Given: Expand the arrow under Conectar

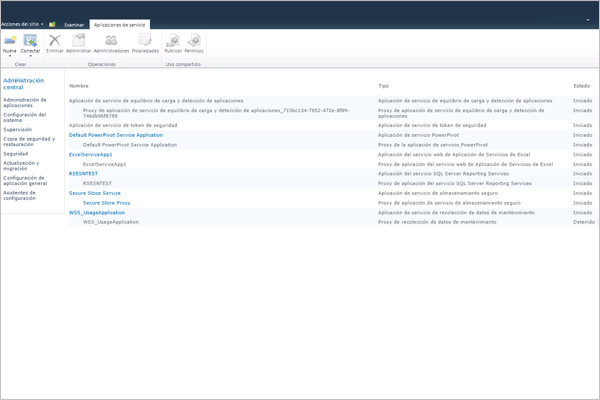Looking at the screenshot, I should coord(30,56).
